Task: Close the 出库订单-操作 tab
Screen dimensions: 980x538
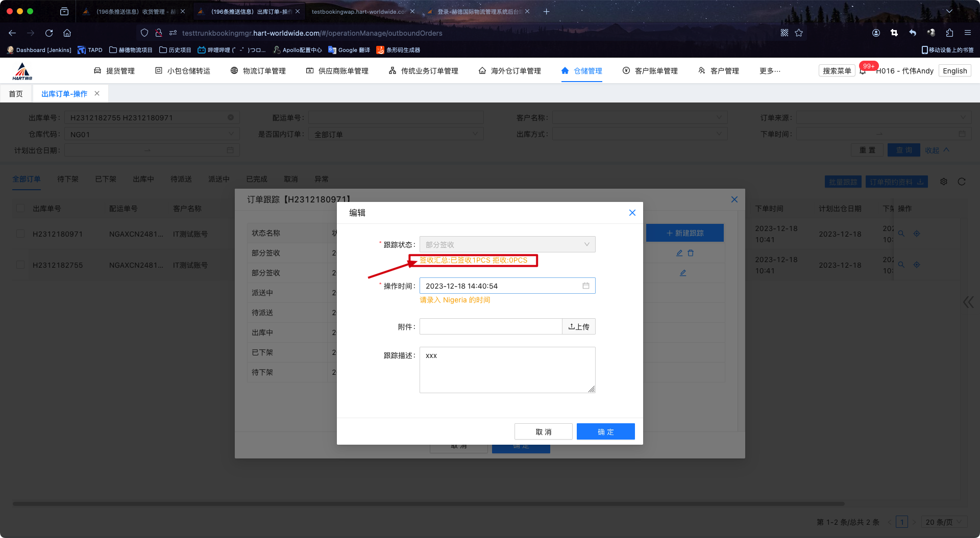Action: tap(97, 93)
